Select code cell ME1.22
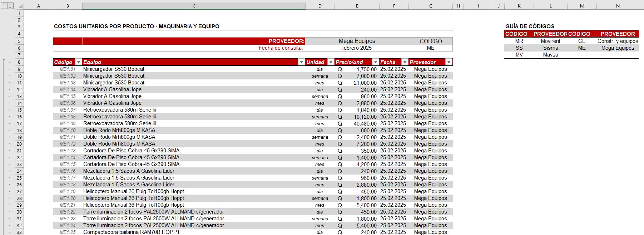644x235 pixels. [68, 212]
